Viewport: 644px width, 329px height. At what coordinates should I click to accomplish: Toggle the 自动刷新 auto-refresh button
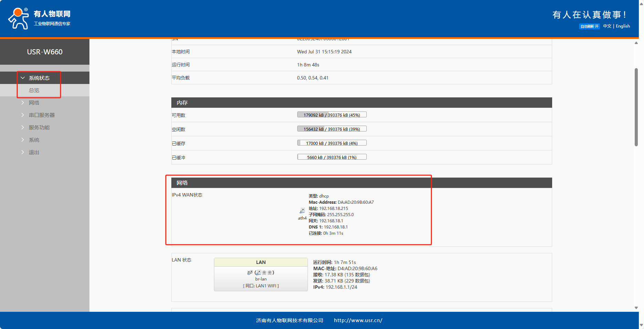tap(589, 26)
